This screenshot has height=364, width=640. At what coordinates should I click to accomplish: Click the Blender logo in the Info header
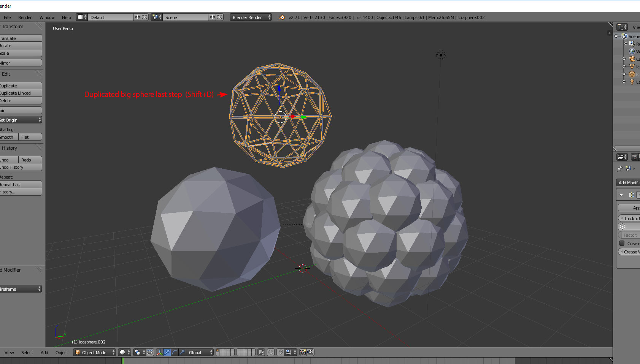[281, 17]
